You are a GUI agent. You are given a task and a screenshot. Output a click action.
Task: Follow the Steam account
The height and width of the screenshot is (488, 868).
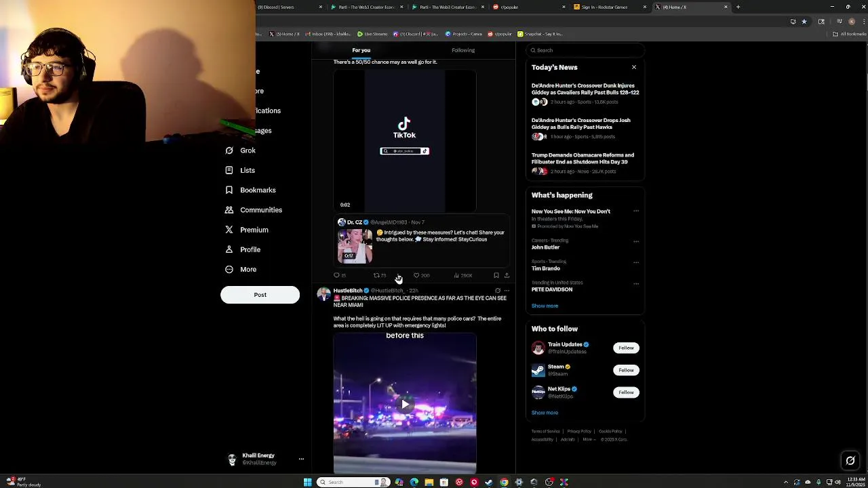(626, 370)
